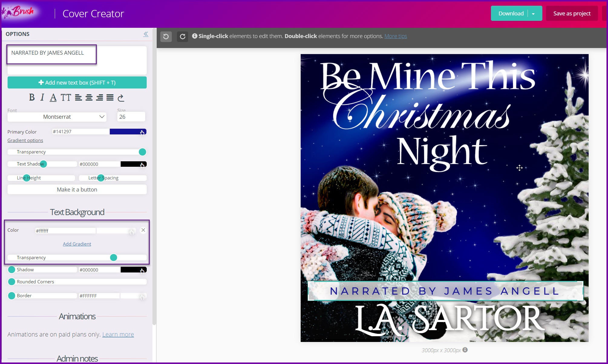Click the font size input field

click(131, 117)
